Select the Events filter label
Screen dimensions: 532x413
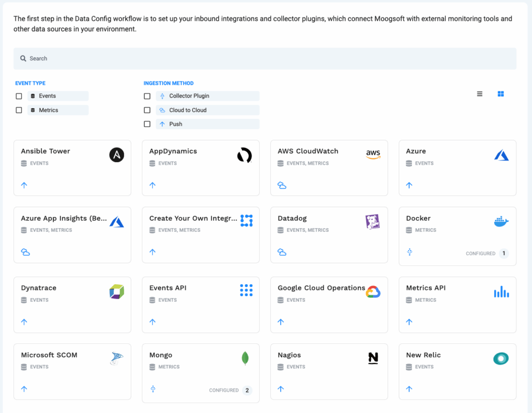point(58,96)
